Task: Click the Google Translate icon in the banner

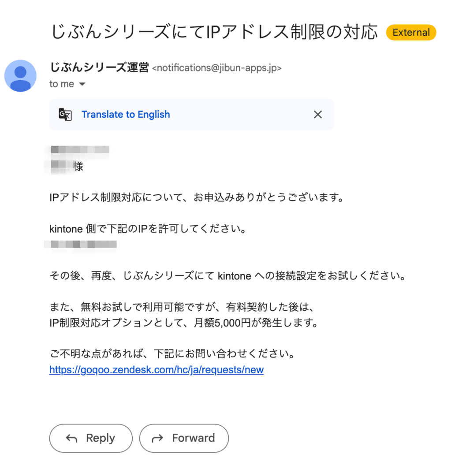Action: 65,115
